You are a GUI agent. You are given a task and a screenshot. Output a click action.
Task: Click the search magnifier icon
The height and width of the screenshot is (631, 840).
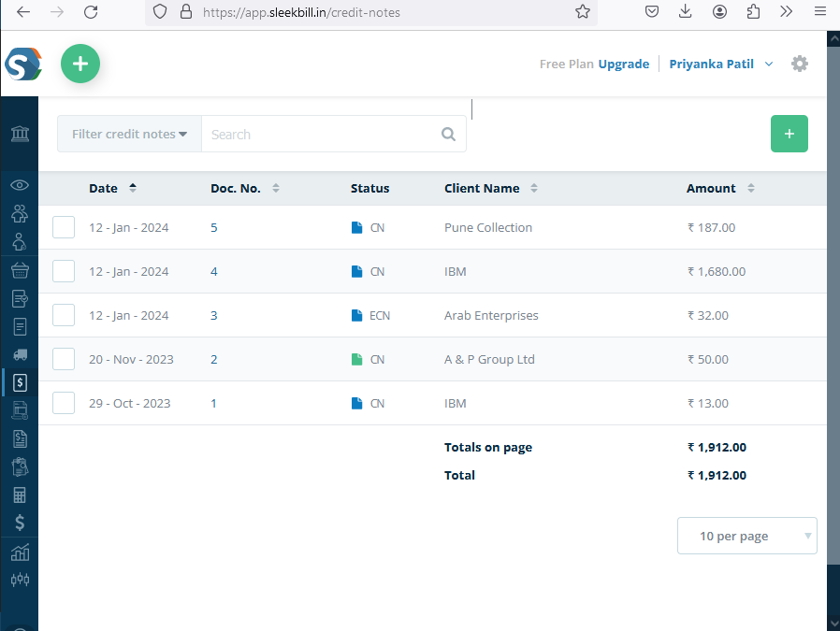(x=449, y=134)
